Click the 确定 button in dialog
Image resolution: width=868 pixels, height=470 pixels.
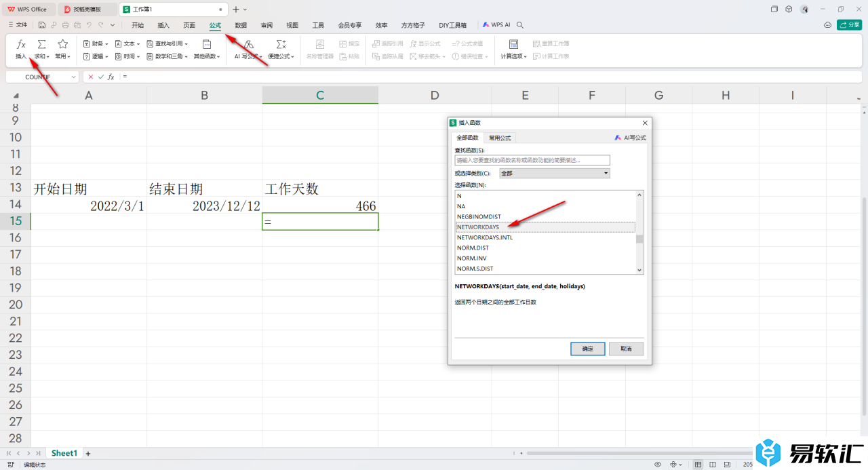point(587,349)
